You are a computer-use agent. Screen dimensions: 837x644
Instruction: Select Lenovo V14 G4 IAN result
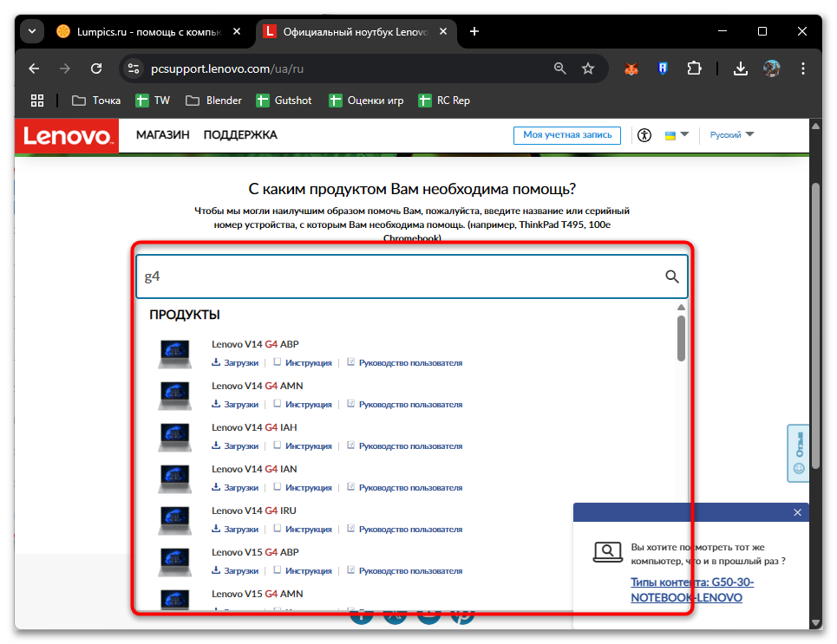point(254,469)
